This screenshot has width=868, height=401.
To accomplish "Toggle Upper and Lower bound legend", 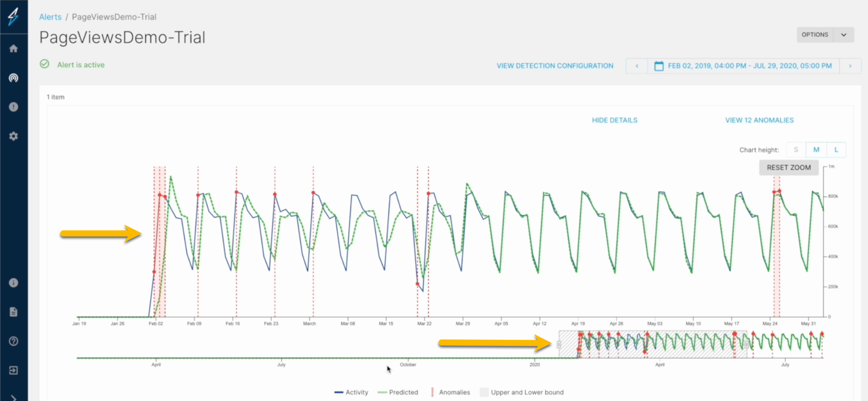I will click(522, 392).
